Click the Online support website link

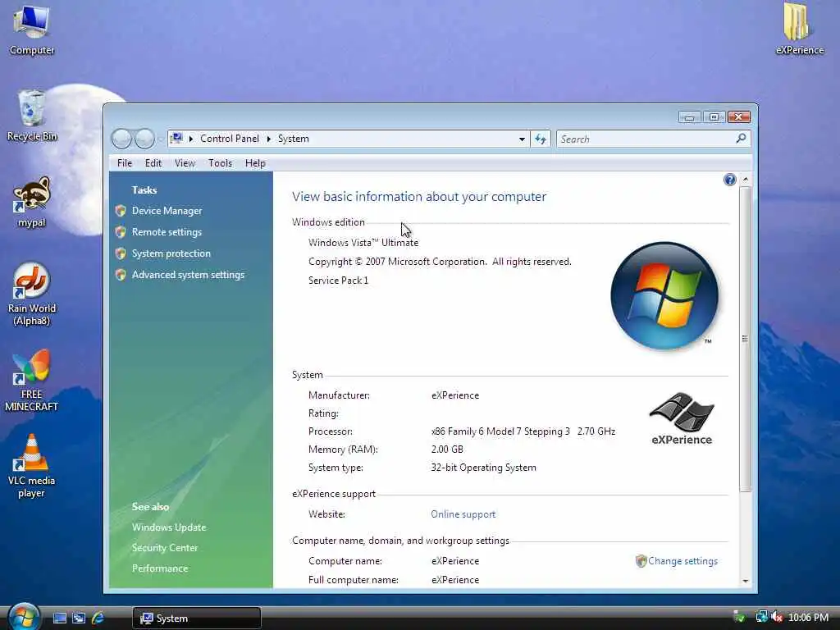point(463,514)
